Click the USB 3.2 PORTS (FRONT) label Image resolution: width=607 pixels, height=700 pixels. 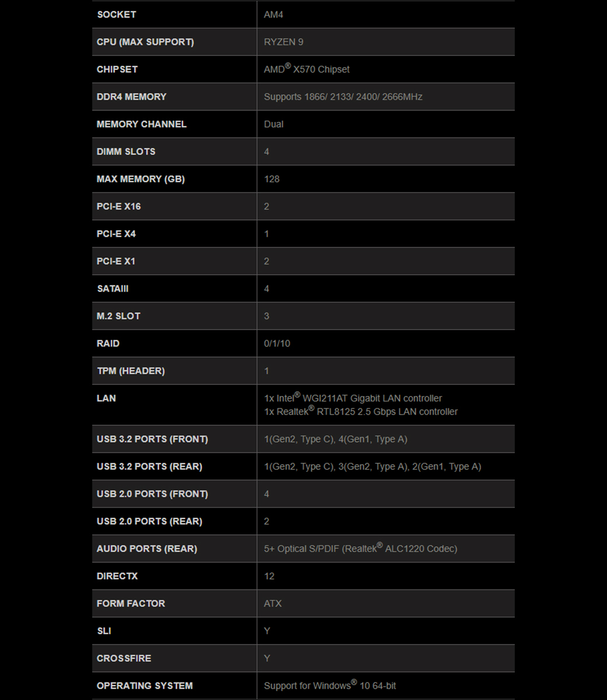coord(152,439)
